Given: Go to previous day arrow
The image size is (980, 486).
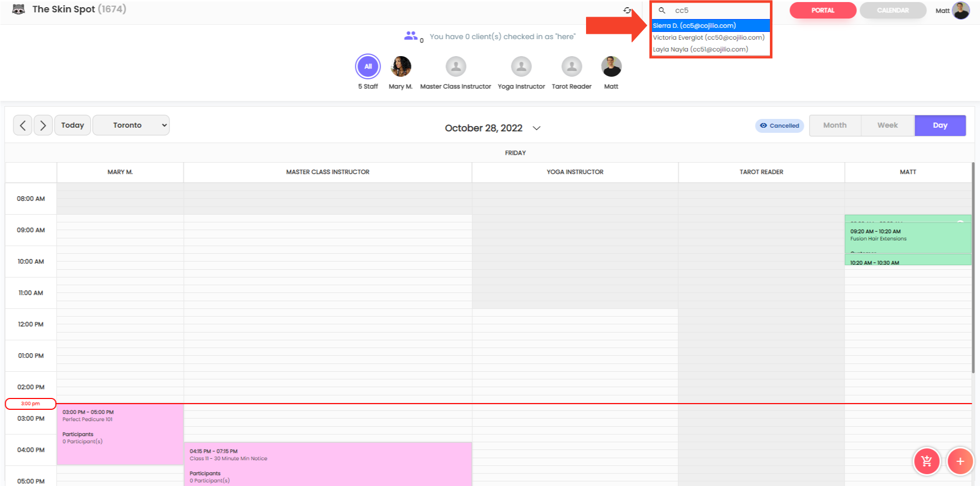Looking at the screenshot, I should pos(23,125).
